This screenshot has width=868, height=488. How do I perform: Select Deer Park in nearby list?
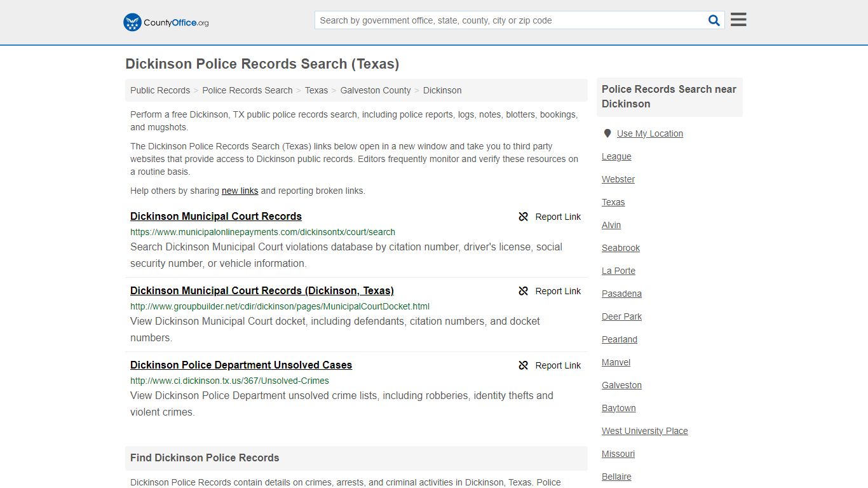point(621,316)
